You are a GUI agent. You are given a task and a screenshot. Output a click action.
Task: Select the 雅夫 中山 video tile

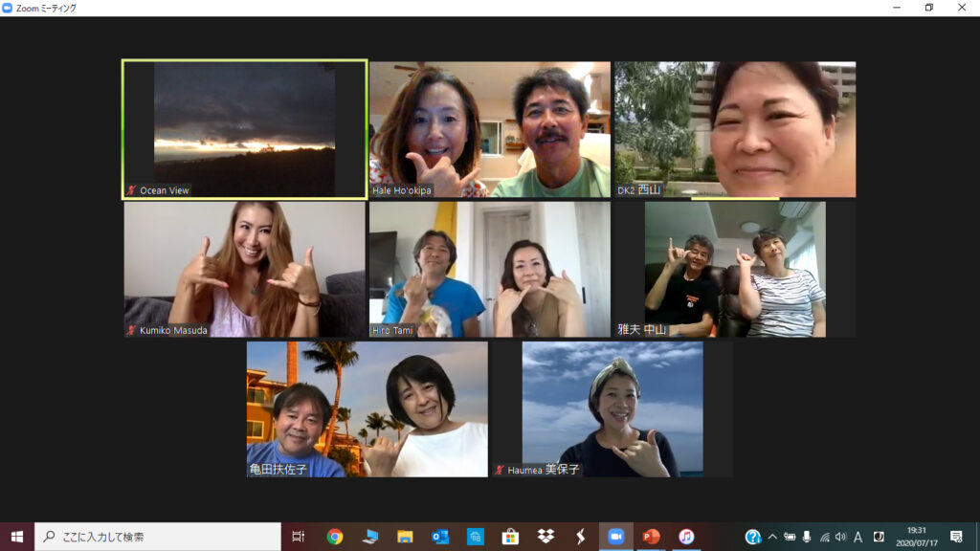tap(735, 269)
